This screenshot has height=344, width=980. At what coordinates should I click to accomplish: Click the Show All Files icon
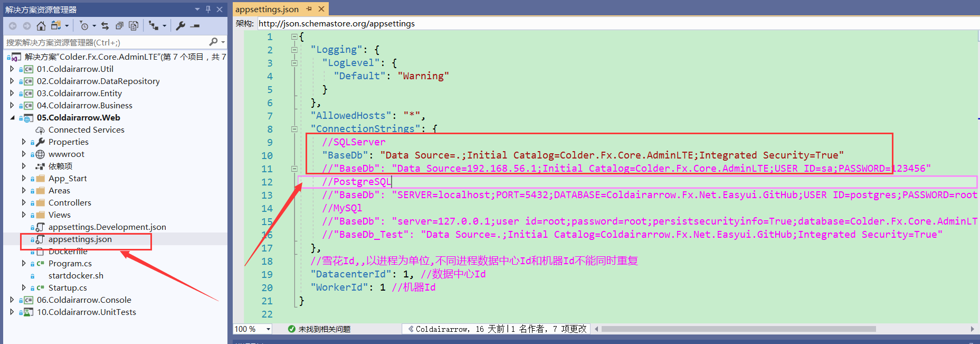(x=134, y=25)
